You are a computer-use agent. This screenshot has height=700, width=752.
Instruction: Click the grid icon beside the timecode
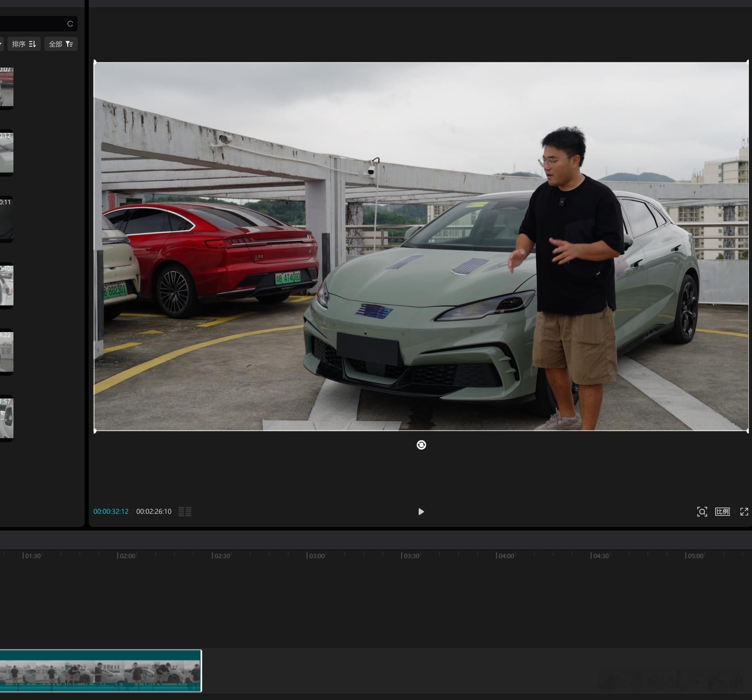(185, 511)
